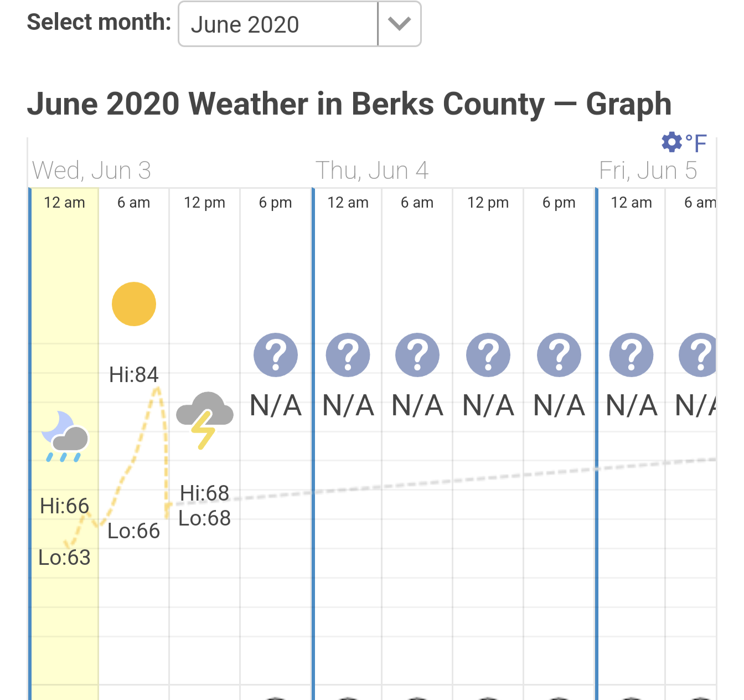Select the Thu, Jun 4 day header
The image size is (744, 700).
click(372, 171)
